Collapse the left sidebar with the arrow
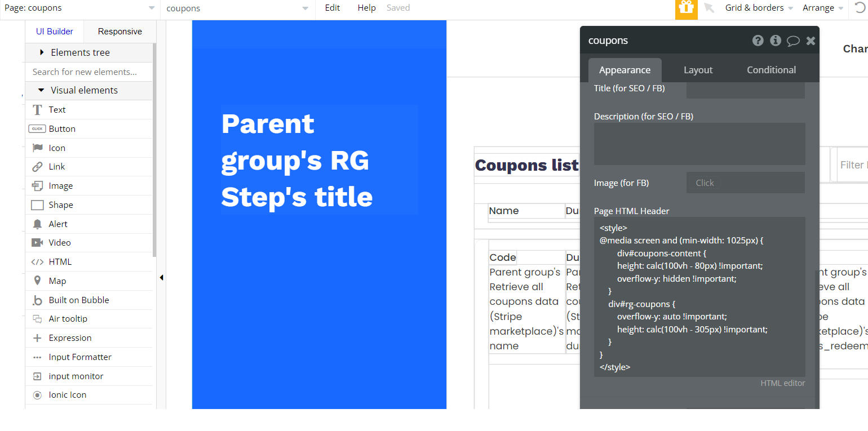 tap(162, 277)
